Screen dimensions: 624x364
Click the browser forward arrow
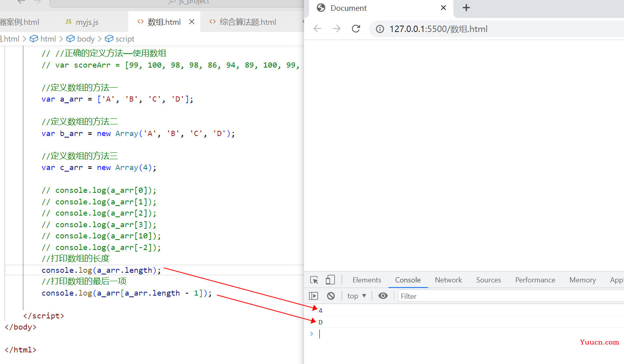pos(337,28)
